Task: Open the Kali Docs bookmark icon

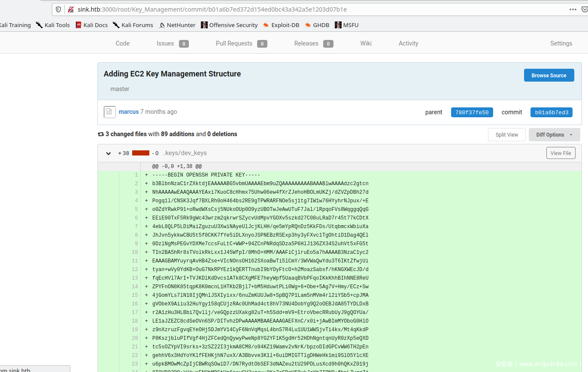Action: (79, 25)
